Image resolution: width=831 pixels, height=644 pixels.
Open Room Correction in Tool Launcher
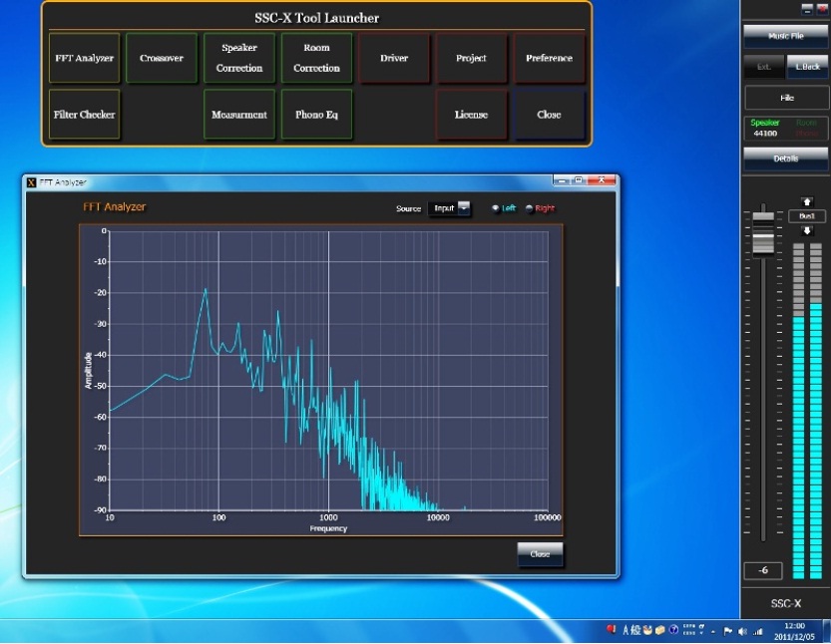click(316, 59)
